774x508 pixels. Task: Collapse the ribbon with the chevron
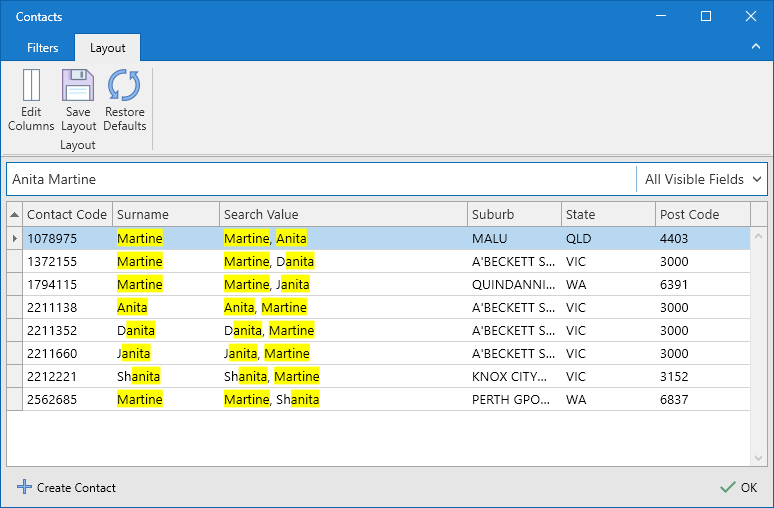tap(756, 46)
